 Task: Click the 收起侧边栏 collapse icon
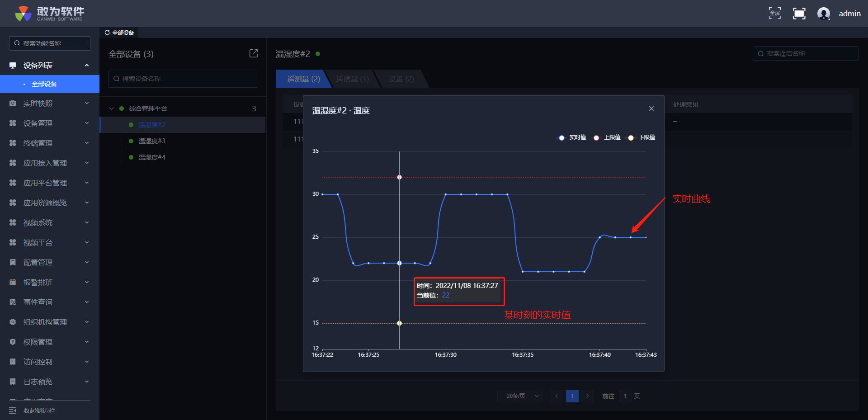13,411
